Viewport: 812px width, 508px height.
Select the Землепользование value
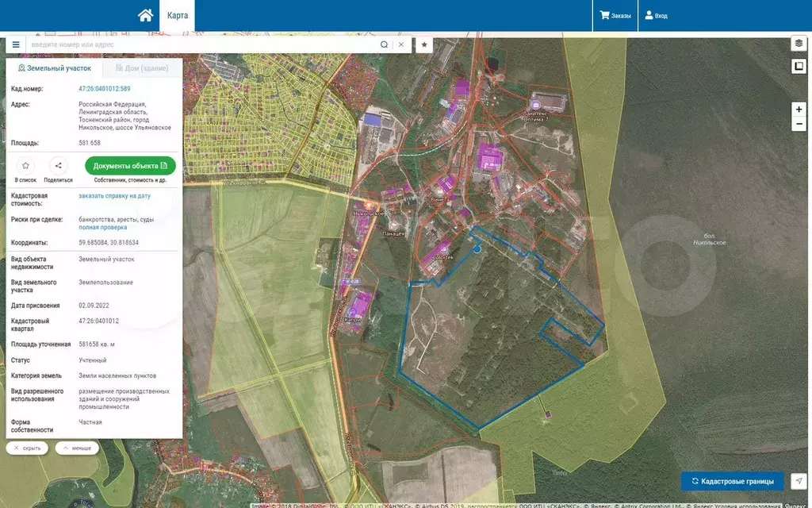click(x=105, y=282)
